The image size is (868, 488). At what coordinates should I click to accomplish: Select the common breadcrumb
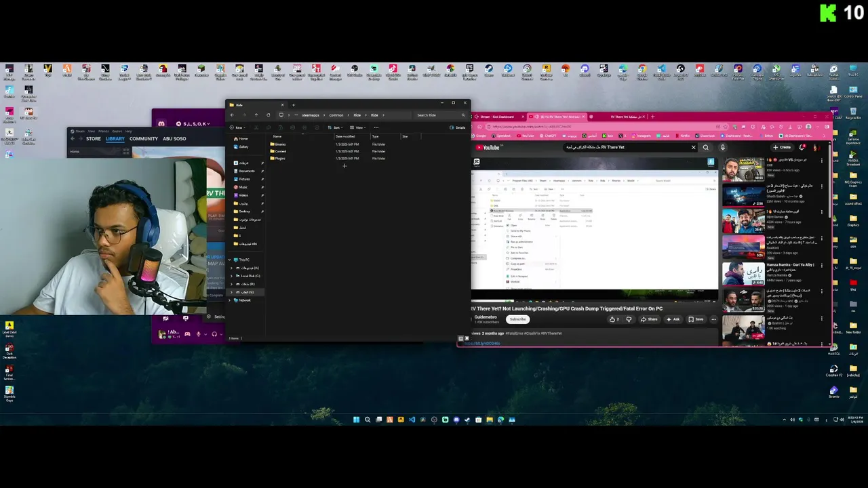pos(336,115)
